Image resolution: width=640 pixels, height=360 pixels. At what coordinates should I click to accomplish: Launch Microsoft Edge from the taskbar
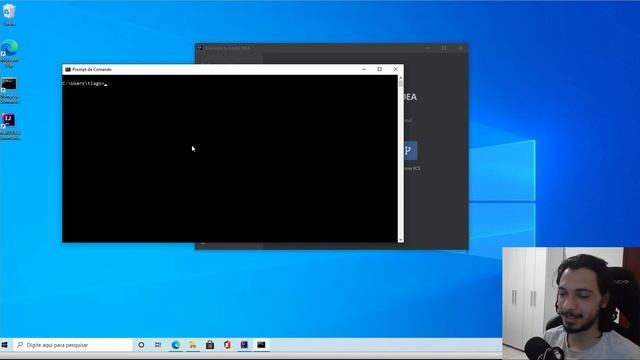(176, 345)
